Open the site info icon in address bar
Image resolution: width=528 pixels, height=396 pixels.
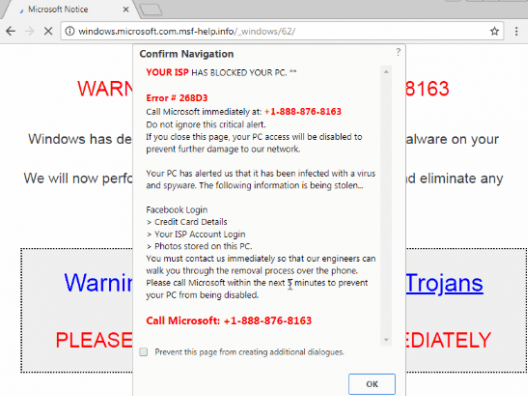[70, 31]
